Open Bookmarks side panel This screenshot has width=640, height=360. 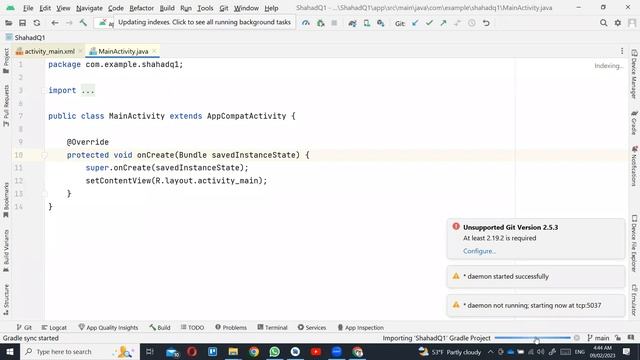pos(6,200)
